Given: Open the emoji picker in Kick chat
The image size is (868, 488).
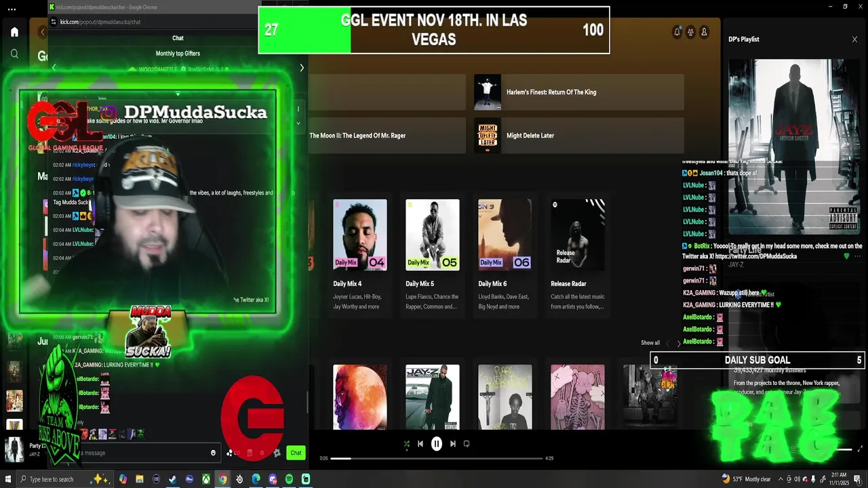Looking at the screenshot, I should tap(214, 453).
